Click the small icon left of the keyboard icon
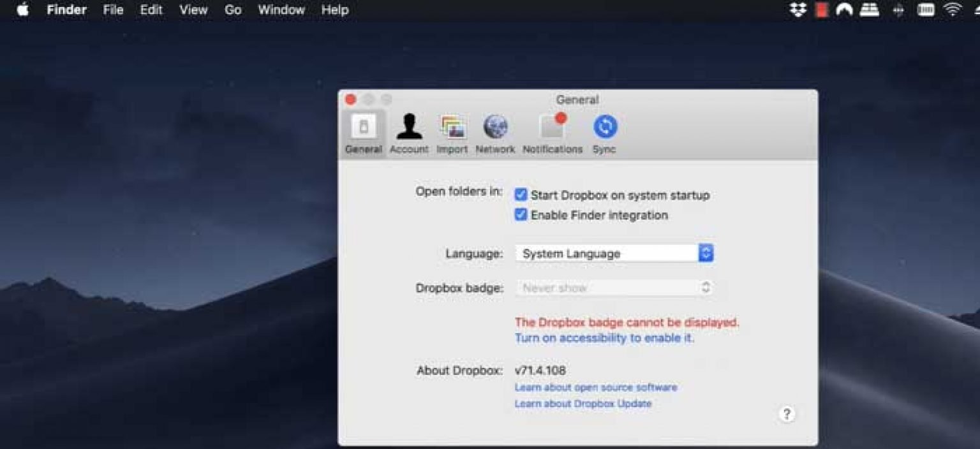Screen dimensions: 980x449 coord(898,10)
